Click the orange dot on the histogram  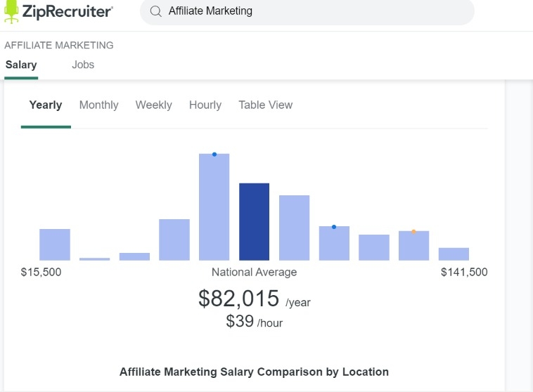point(413,232)
